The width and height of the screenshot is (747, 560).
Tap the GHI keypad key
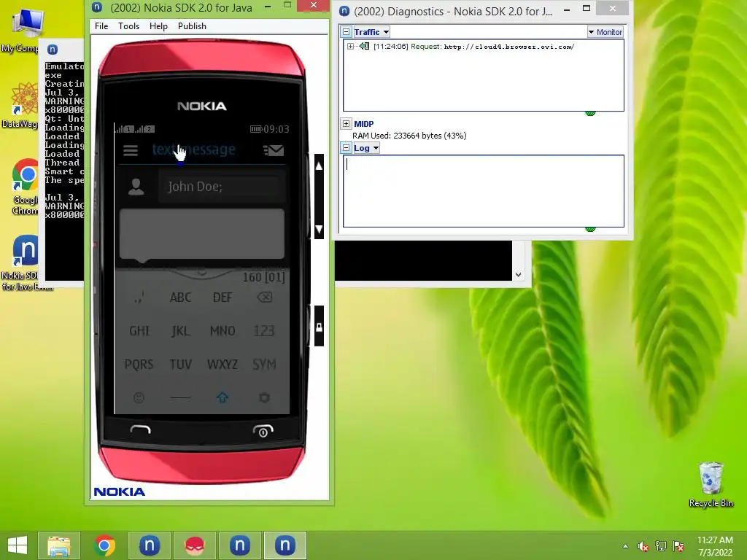coord(139,330)
